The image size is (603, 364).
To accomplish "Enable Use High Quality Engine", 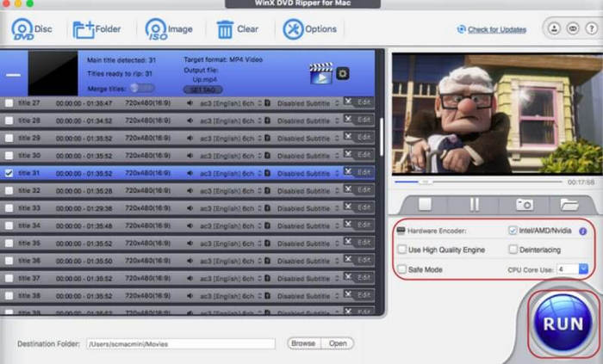I will 402,250.
